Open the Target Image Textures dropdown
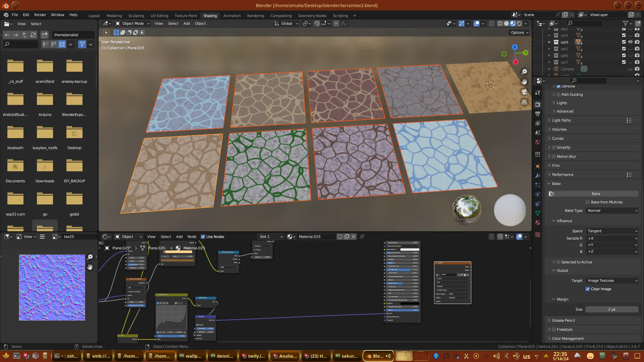Viewport: 644px width, 362px height. (612, 281)
